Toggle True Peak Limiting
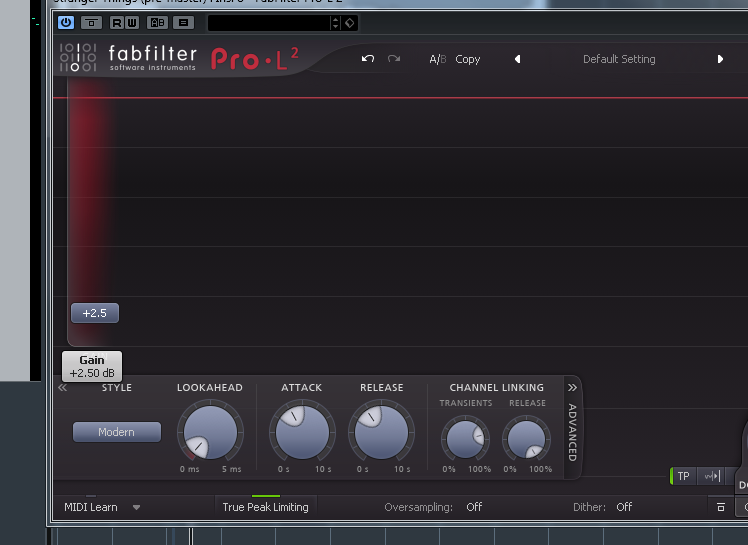748x545 pixels. 265,507
